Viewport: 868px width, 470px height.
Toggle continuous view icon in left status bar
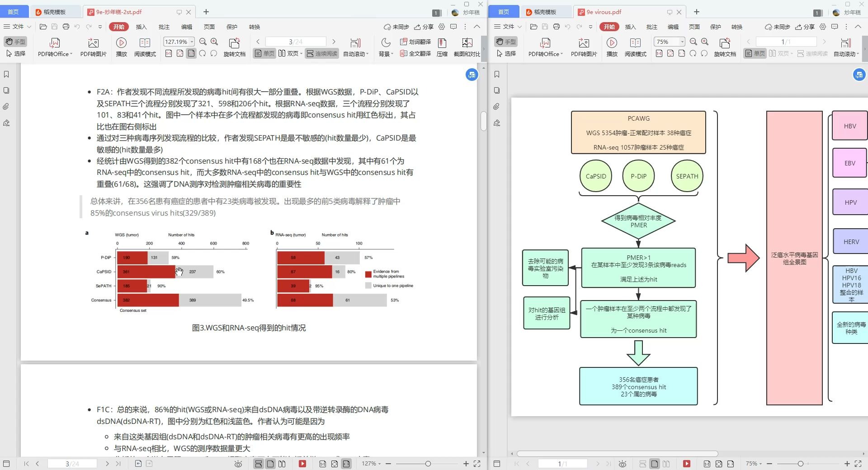tap(259, 464)
